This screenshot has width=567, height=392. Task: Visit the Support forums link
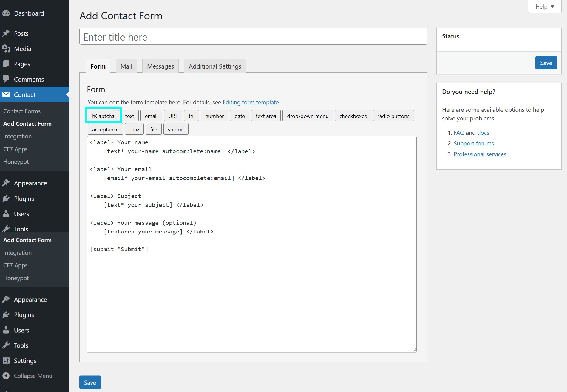pos(473,143)
